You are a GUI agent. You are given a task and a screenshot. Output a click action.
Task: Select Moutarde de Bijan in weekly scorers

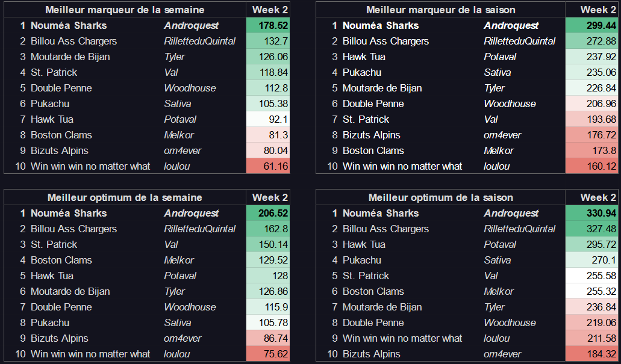(x=70, y=57)
